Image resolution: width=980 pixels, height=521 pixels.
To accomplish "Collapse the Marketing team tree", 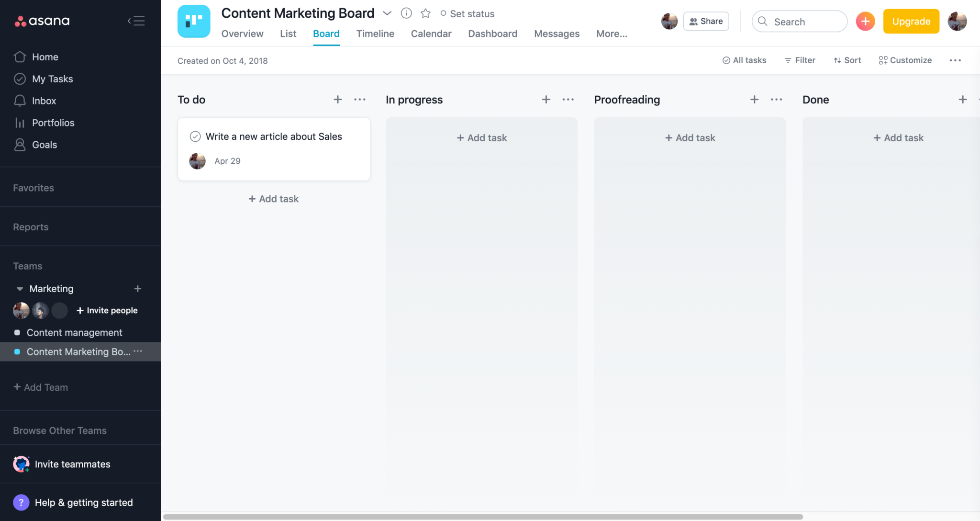I will (20, 289).
